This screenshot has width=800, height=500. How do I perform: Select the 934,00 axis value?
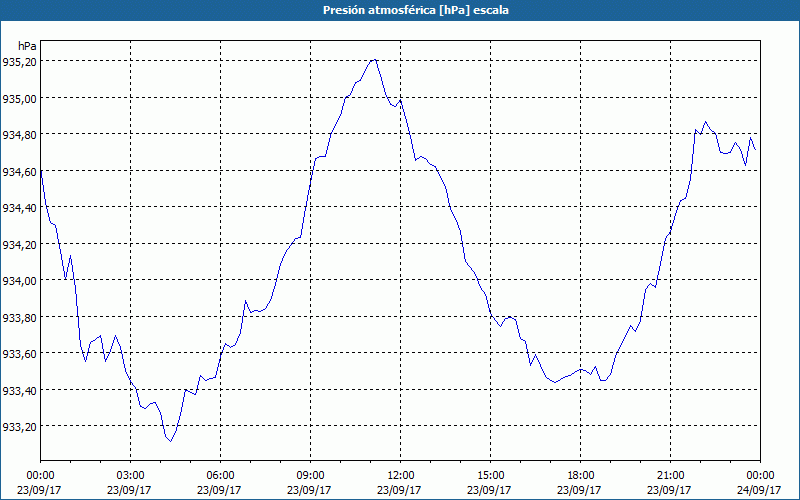pyautogui.click(x=19, y=281)
